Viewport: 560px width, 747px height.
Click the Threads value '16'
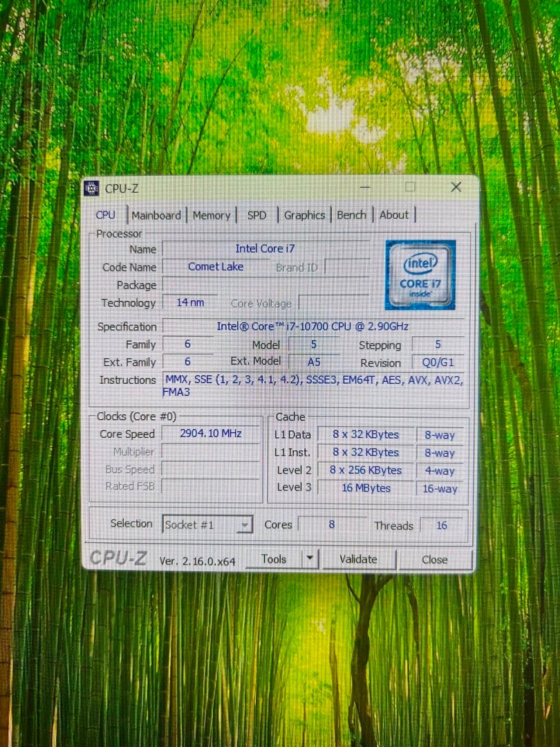442,525
